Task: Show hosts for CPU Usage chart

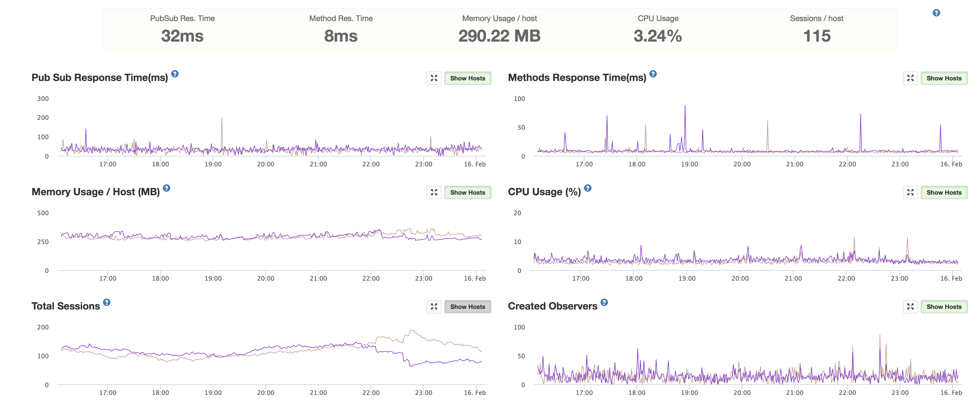Action: (944, 192)
